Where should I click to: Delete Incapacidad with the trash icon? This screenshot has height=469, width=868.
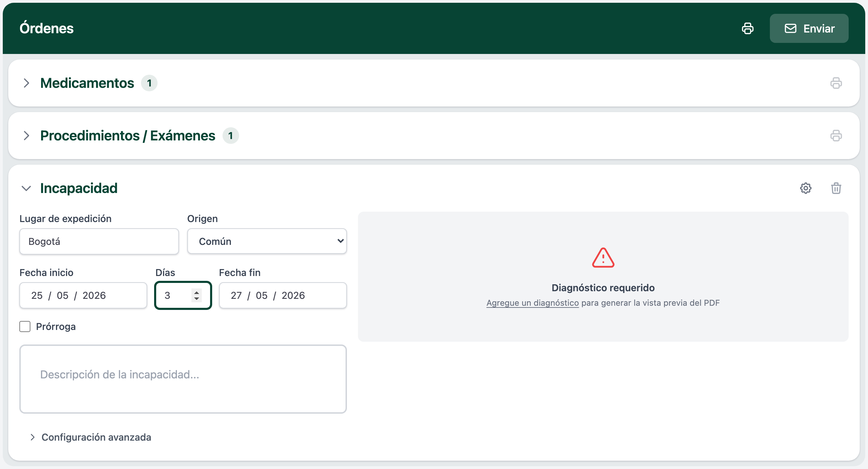click(836, 188)
